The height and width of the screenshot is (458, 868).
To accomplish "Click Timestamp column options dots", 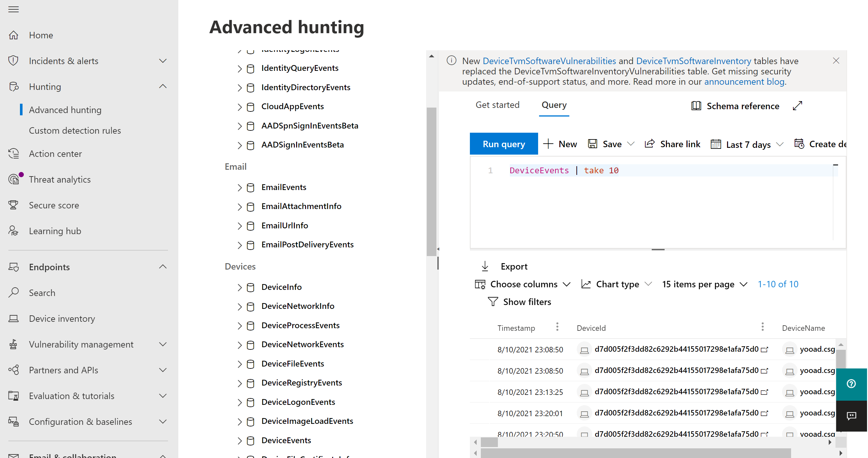I will (557, 327).
